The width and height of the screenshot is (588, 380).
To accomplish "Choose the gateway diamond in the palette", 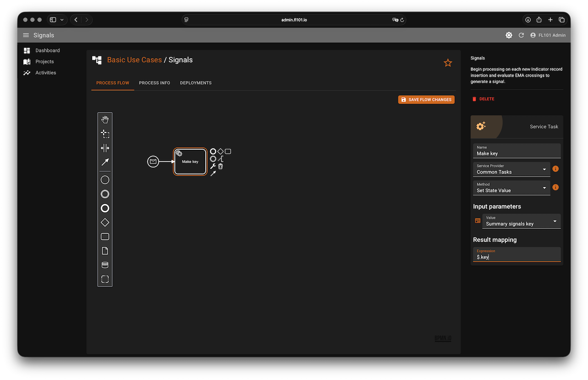I will pos(105,223).
